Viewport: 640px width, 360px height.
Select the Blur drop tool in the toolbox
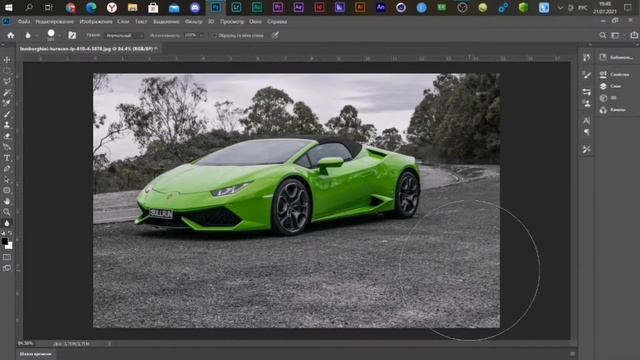click(x=7, y=223)
